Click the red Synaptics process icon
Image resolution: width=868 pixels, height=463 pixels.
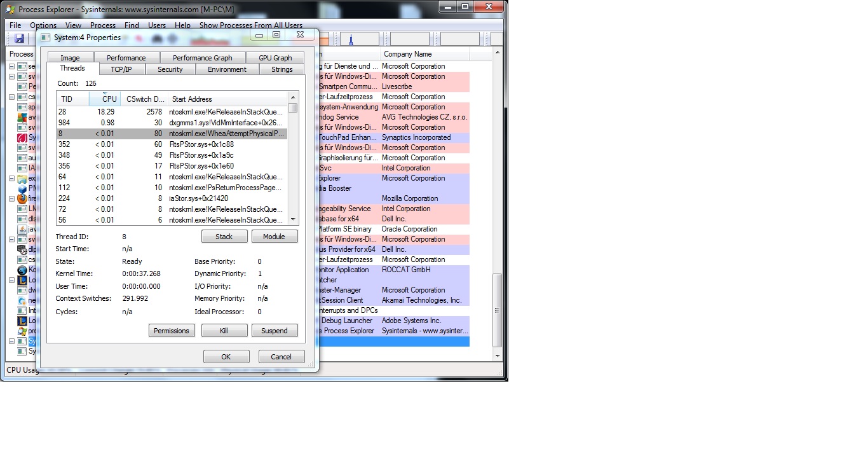22,137
